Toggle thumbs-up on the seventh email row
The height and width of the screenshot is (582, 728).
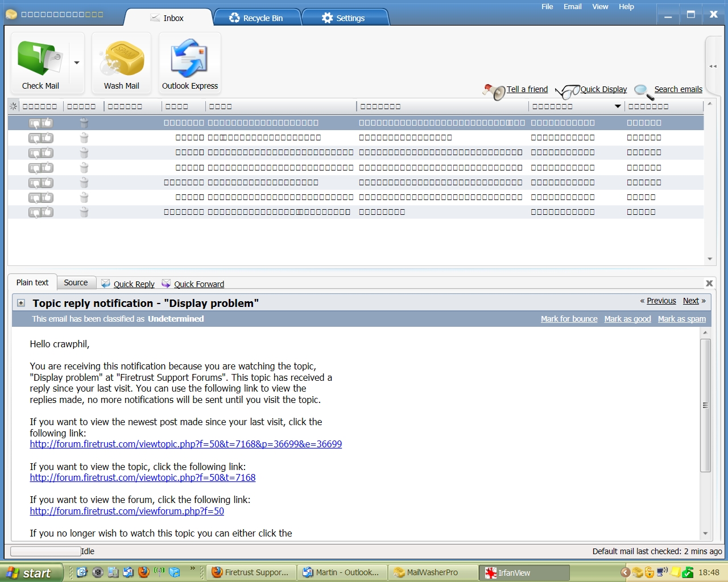click(x=47, y=212)
